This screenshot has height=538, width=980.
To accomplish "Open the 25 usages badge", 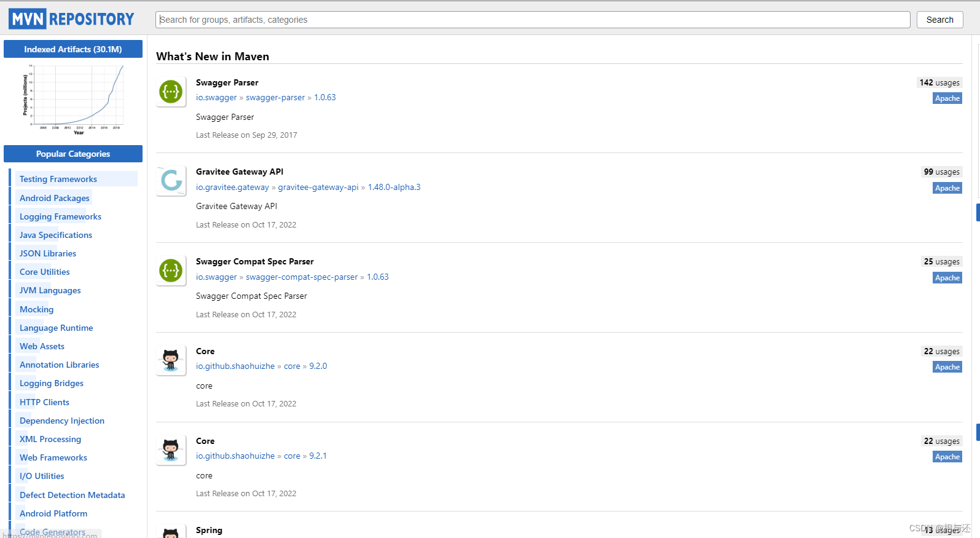I will pyautogui.click(x=942, y=261).
